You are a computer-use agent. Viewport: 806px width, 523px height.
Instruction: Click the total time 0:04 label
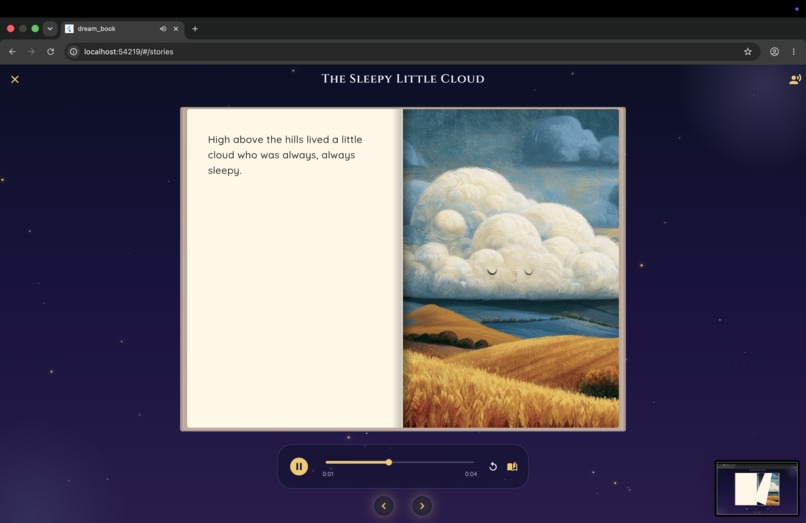(471, 474)
